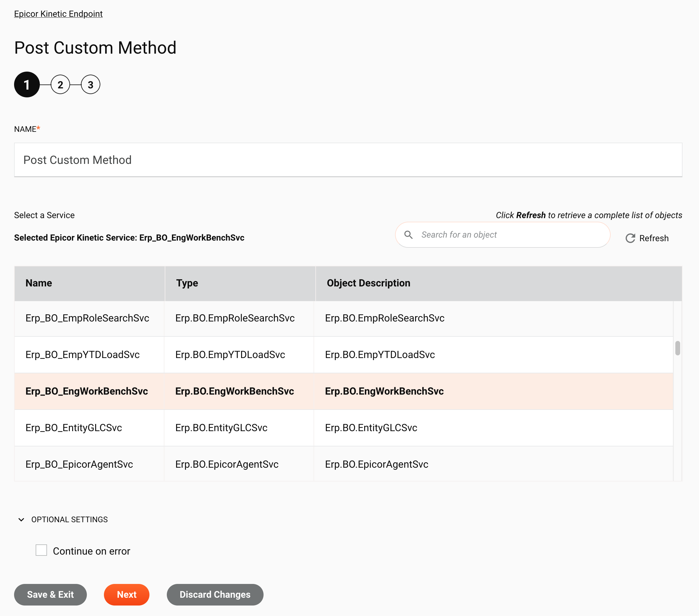Click the breadcrumb Epicor Kinetic Endpoint link
The height and width of the screenshot is (616, 699).
point(58,13)
